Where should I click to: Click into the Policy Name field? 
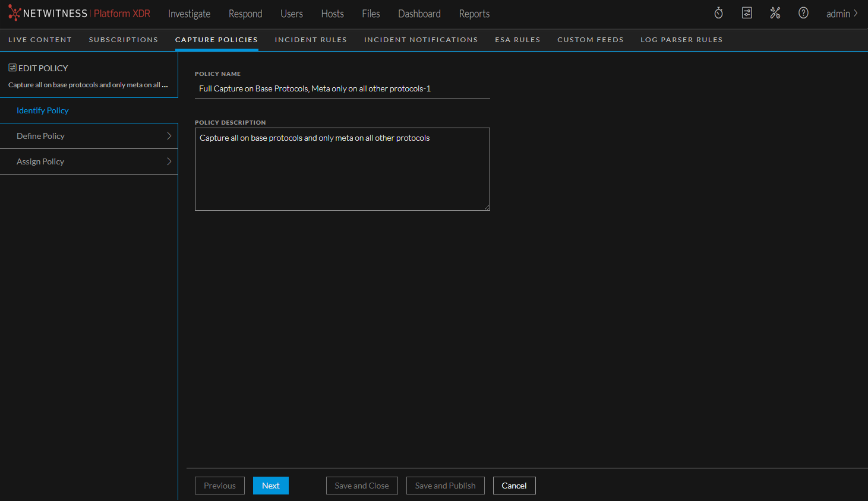(342, 88)
